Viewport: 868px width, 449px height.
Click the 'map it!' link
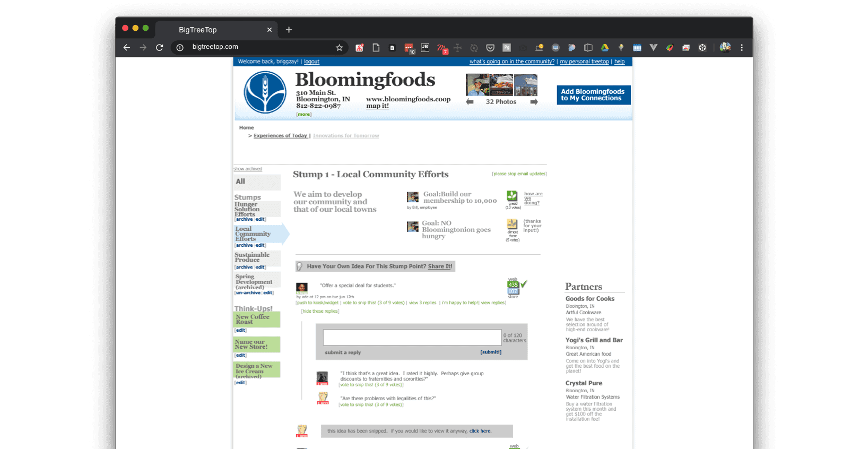(x=377, y=106)
